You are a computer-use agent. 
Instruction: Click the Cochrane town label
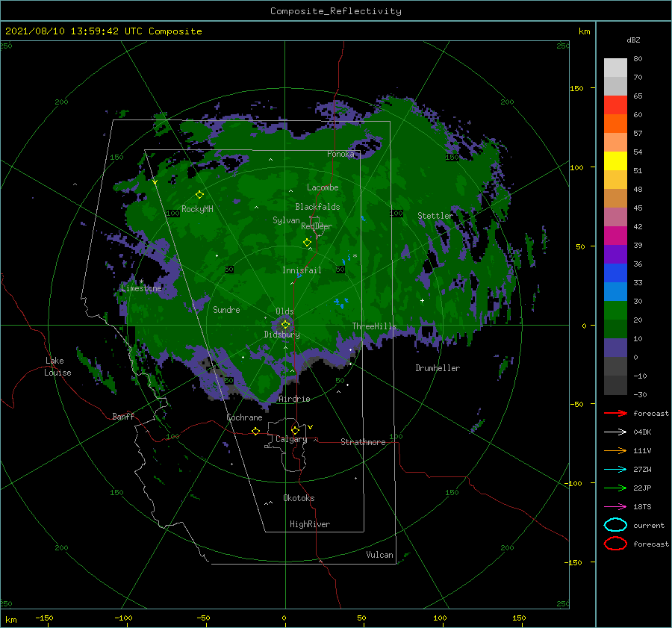point(244,417)
